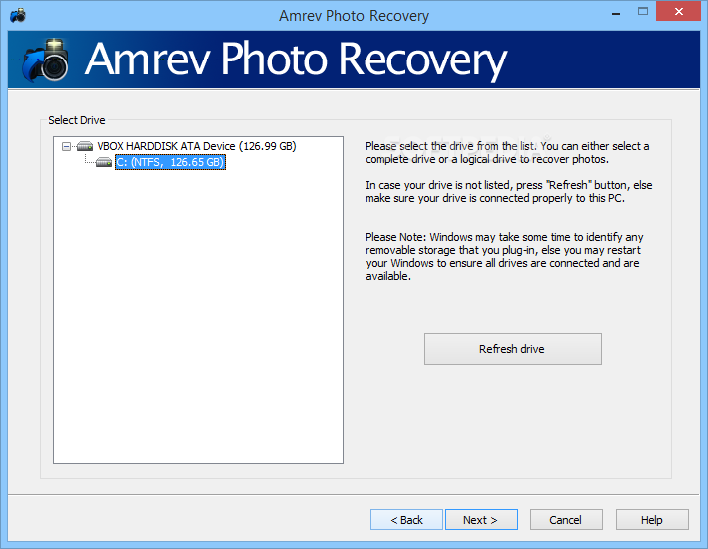This screenshot has height=549, width=708.
Task: Click the drive icon beside C: partition
Action: 104,162
